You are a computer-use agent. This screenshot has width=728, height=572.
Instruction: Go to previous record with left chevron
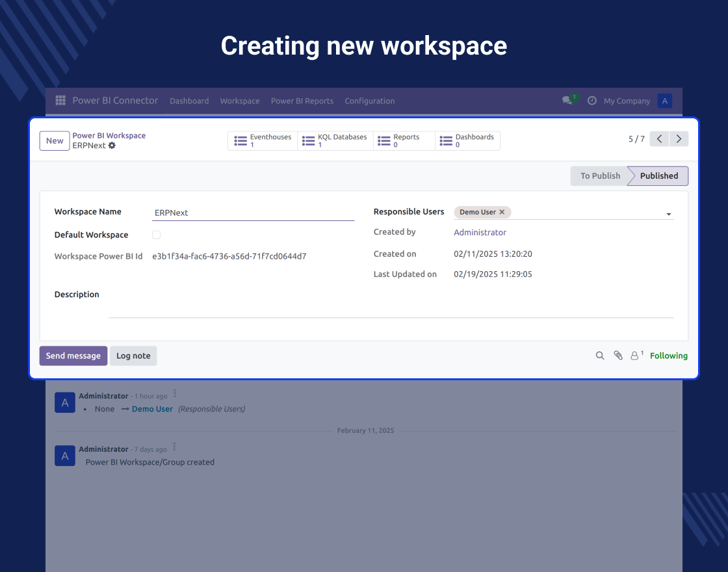pos(658,138)
